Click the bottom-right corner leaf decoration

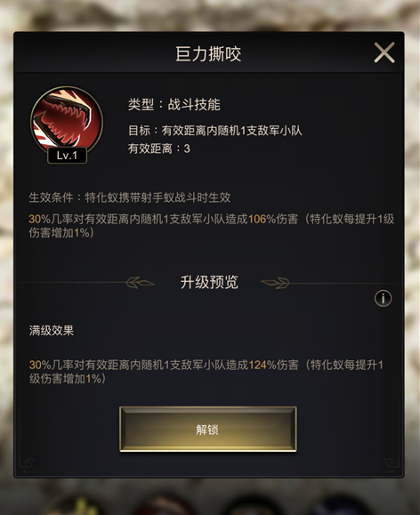pyautogui.click(x=391, y=463)
